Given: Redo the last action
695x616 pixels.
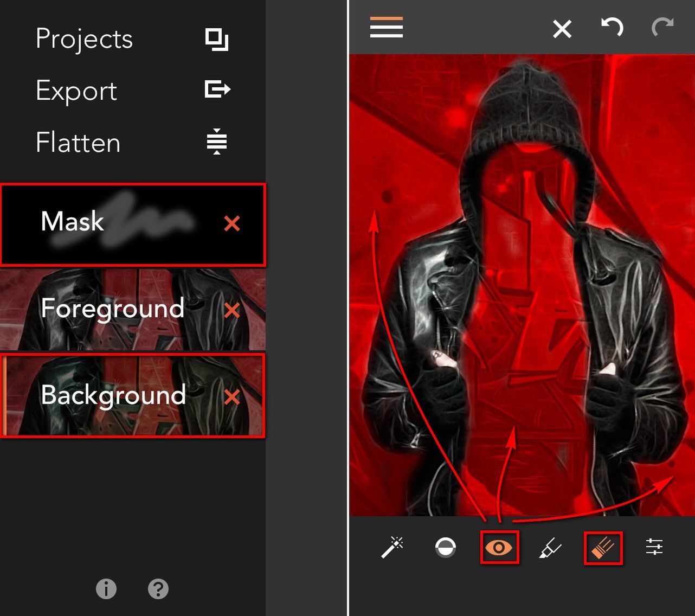Looking at the screenshot, I should [662, 27].
